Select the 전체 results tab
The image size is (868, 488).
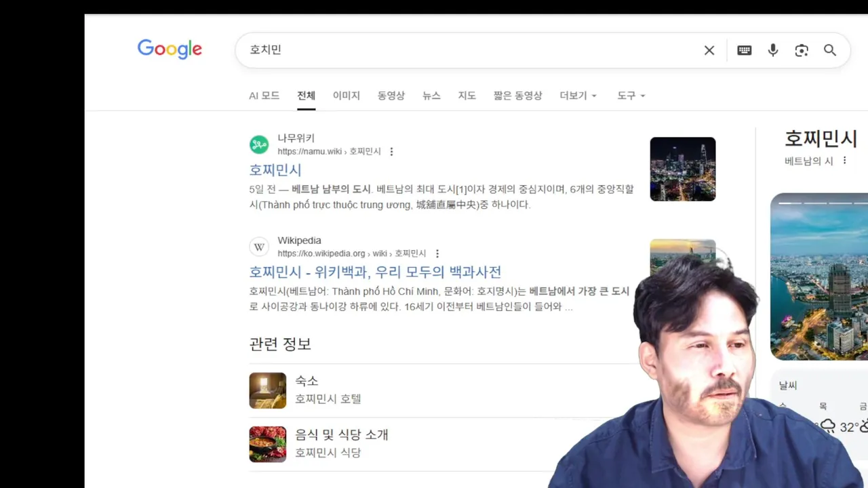(x=306, y=96)
